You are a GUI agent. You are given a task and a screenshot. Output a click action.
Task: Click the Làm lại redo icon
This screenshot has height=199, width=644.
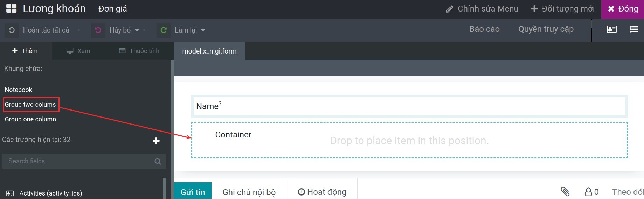[164, 30]
